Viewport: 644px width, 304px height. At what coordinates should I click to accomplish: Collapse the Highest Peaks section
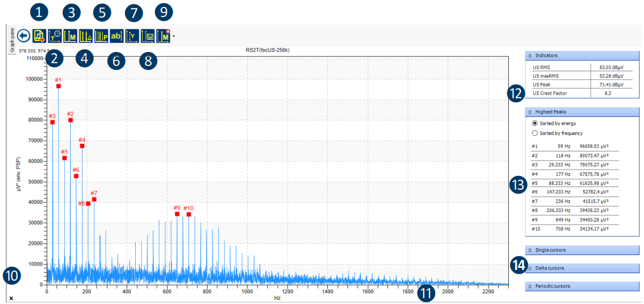pyautogui.click(x=530, y=112)
